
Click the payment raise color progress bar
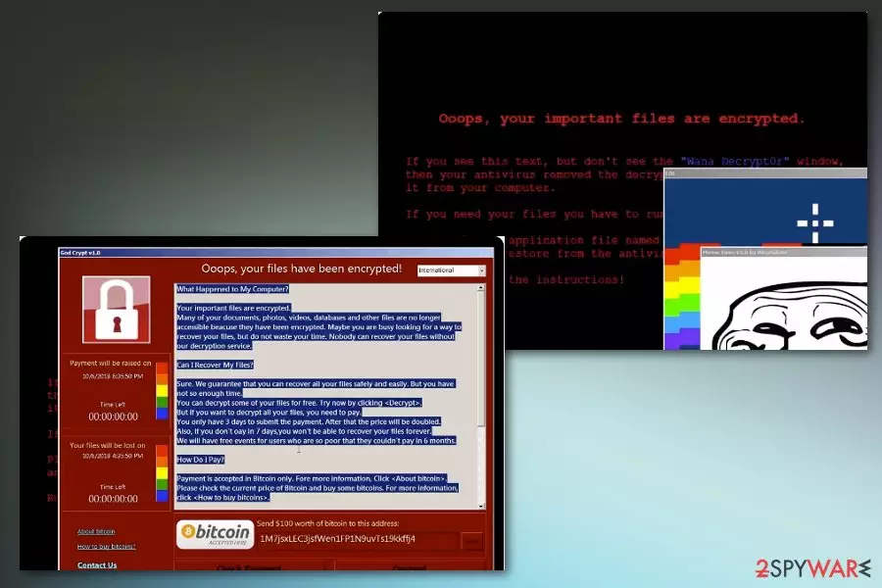[x=162, y=390]
